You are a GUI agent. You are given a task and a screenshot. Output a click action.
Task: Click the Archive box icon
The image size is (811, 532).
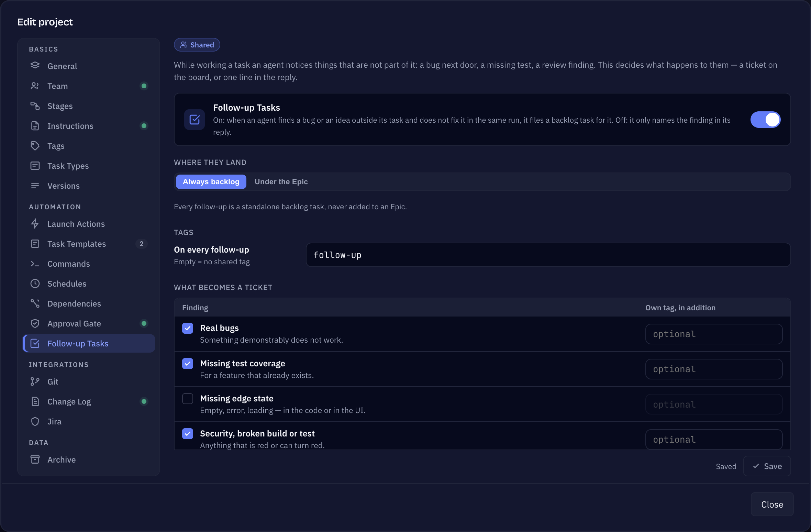35,459
